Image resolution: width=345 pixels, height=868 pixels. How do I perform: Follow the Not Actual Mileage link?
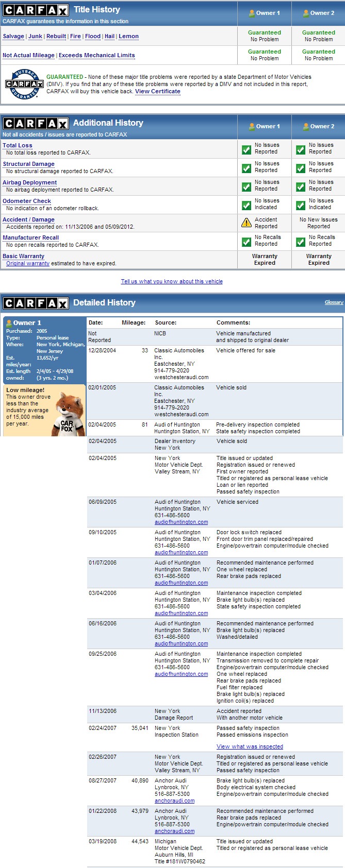pyautogui.click(x=28, y=56)
